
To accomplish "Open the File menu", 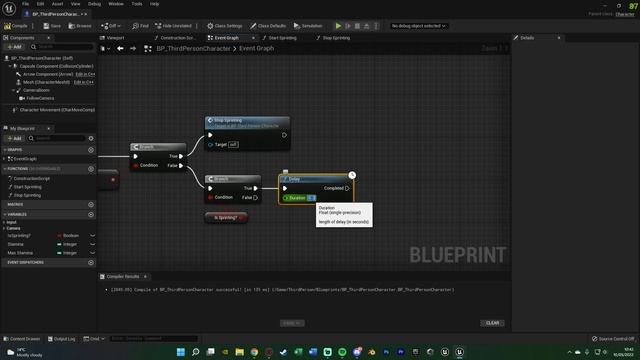I will [25, 4].
